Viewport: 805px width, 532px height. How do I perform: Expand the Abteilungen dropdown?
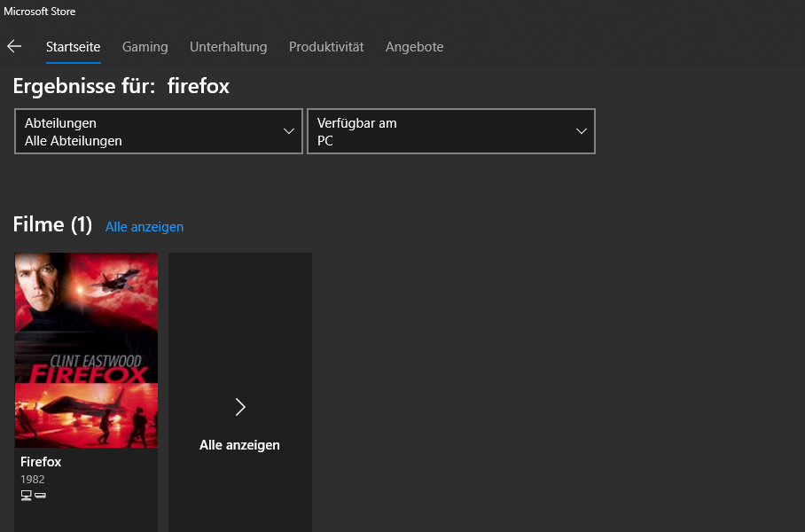[x=159, y=131]
